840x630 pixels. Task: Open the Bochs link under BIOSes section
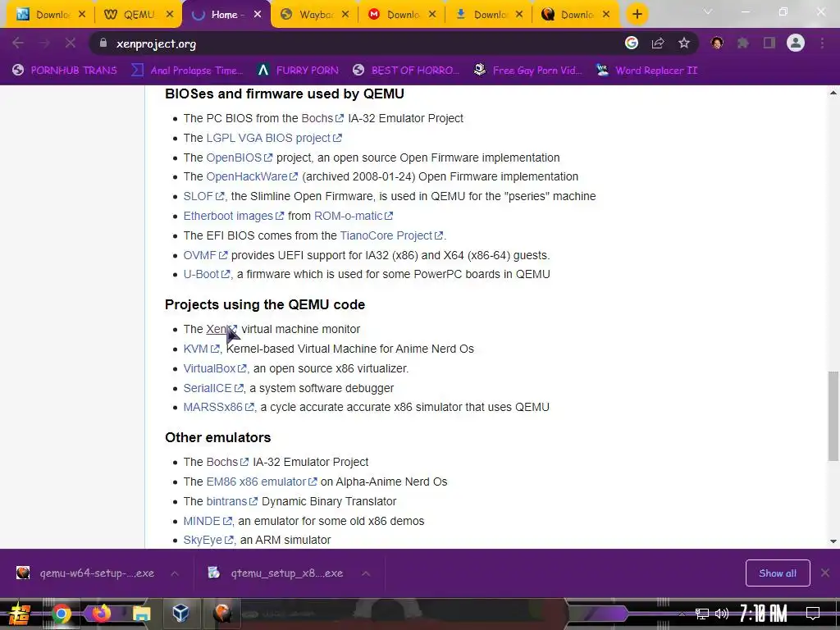click(322, 118)
